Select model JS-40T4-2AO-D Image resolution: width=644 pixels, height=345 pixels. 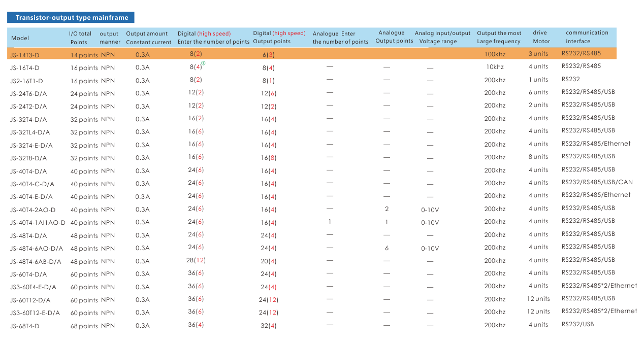pyautogui.click(x=33, y=210)
